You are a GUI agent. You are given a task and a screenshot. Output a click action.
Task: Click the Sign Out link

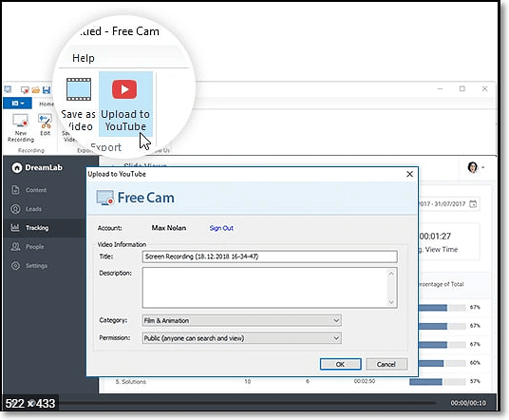tap(221, 228)
